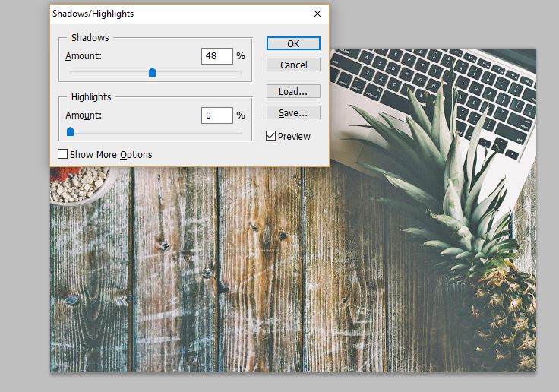The height and width of the screenshot is (392, 559).
Task: Click the Amount label under Highlights
Action: point(84,115)
